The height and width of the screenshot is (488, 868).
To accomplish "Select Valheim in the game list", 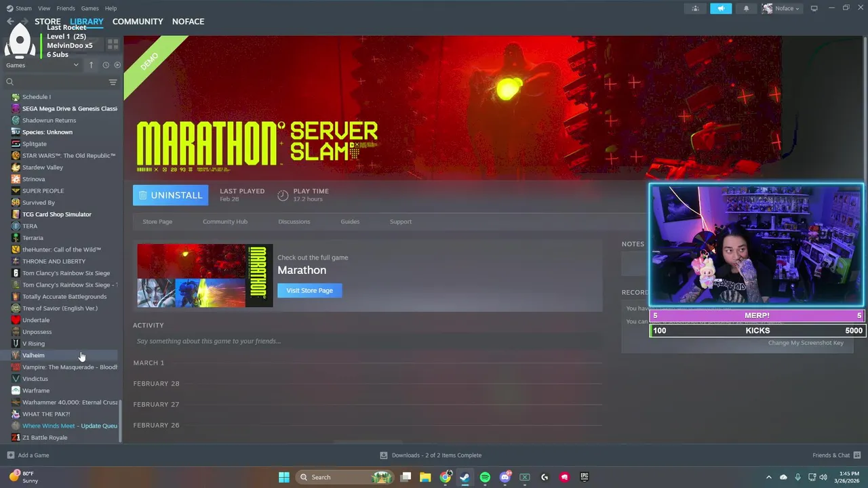I will coord(61,355).
